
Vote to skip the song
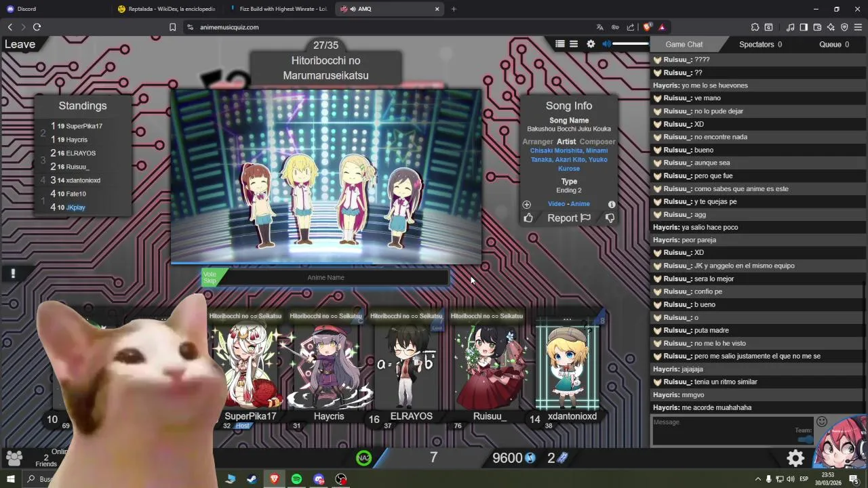pyautogui.click(x=210, y=278)
